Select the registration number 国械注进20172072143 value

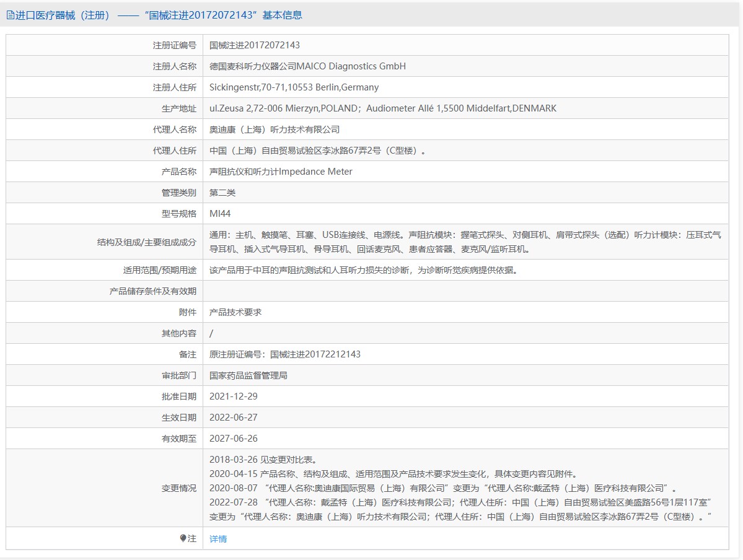tap(255, 45)
